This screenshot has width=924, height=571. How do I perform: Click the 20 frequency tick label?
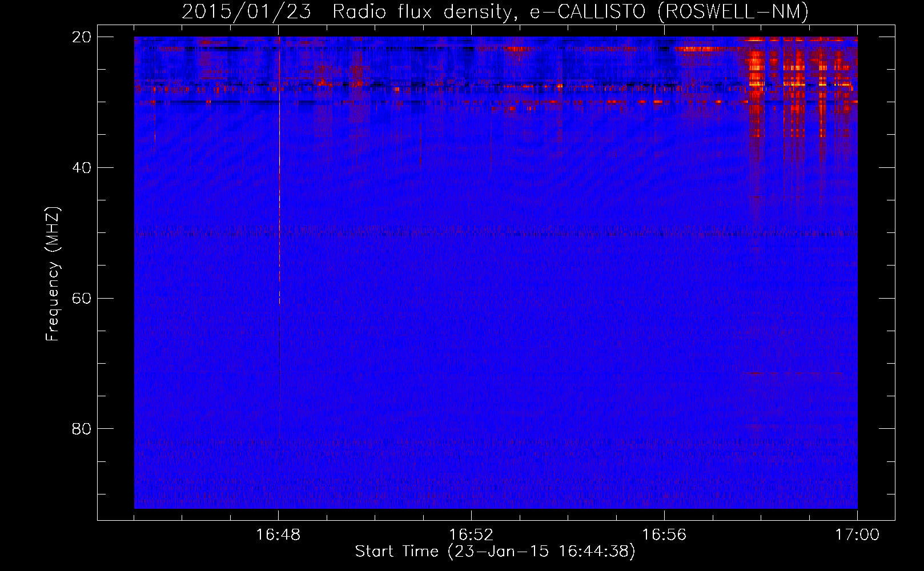click(82, 37)
